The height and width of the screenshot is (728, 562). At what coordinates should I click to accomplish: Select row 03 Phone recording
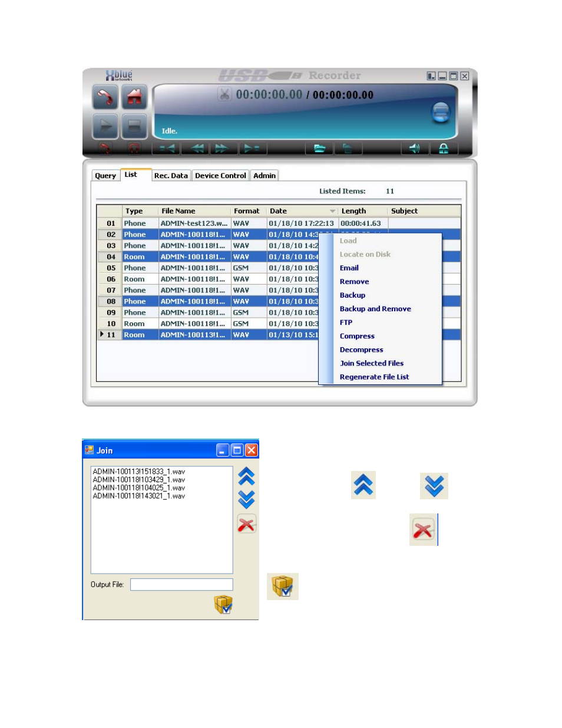(x=209, y=246)
